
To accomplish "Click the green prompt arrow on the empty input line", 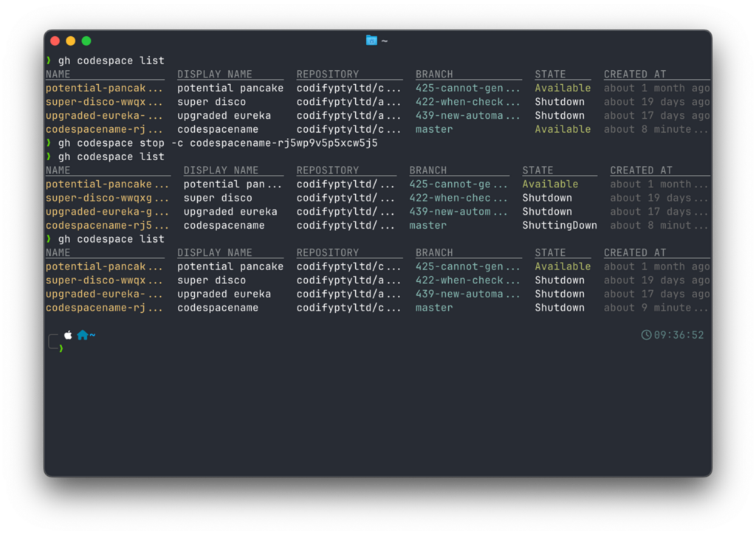I will (x=61, y=348).
